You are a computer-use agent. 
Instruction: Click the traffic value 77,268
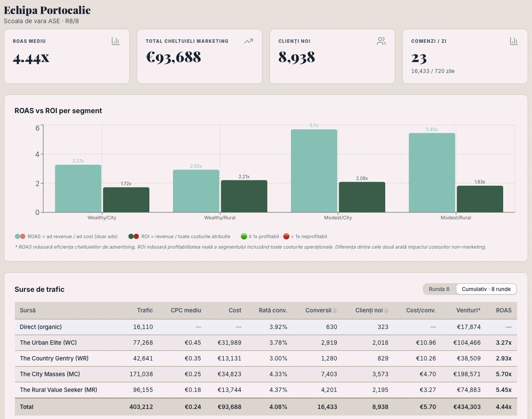click(143, 343)
